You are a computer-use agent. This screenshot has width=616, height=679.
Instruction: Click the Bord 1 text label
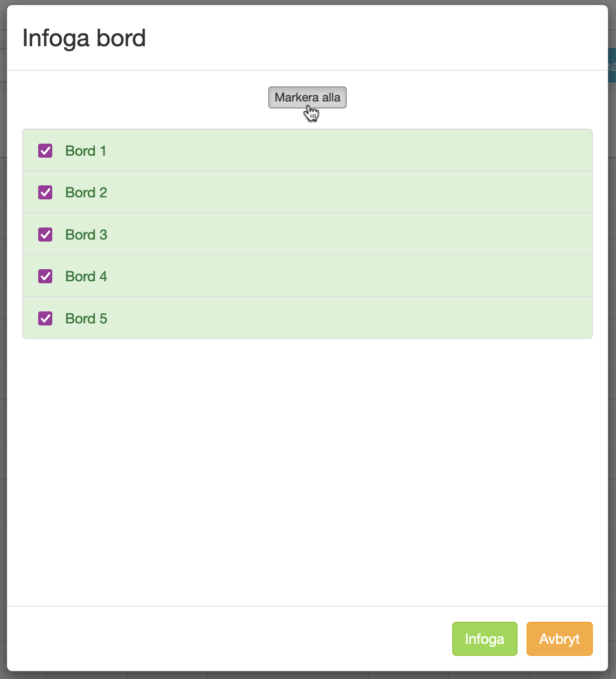point(86,151)
